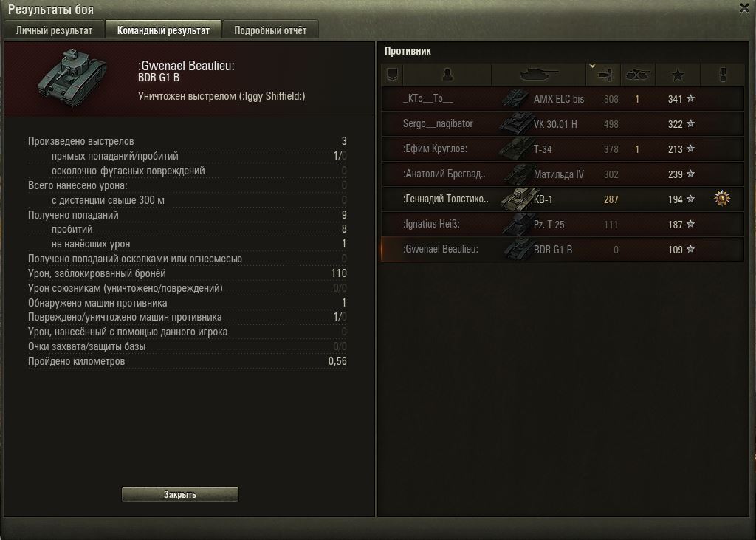Select player _KTo__To__ row
The height and width of the screenshot is (540, 756).
click(563, 99)
